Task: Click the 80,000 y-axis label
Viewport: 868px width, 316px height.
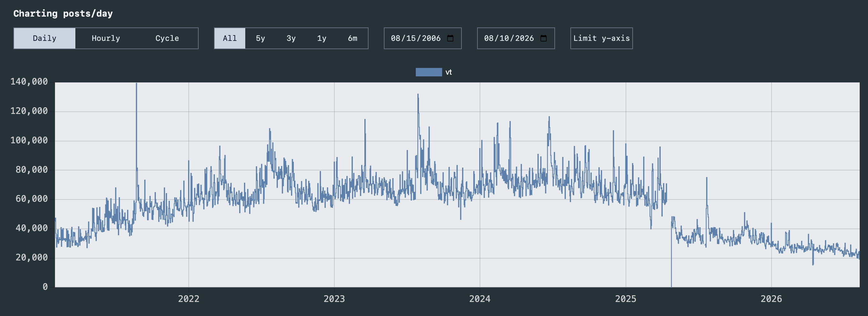Action: (x=32, y=169)
